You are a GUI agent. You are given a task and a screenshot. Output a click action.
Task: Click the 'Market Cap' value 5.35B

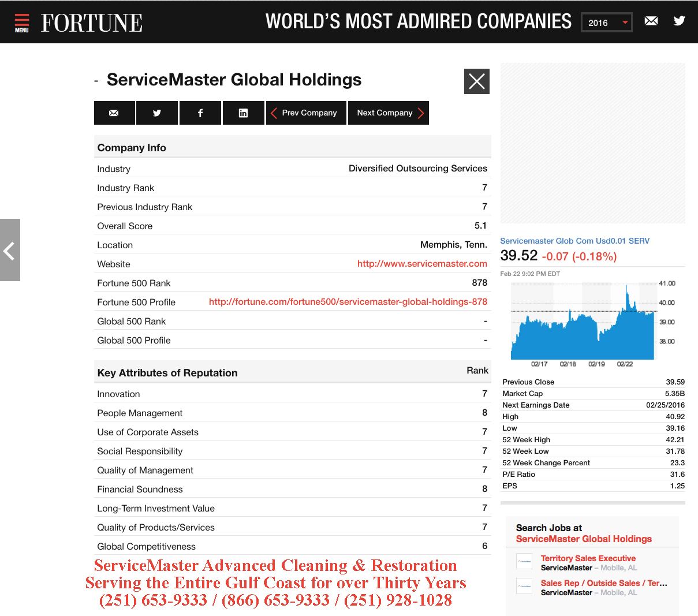coord(675,393)
